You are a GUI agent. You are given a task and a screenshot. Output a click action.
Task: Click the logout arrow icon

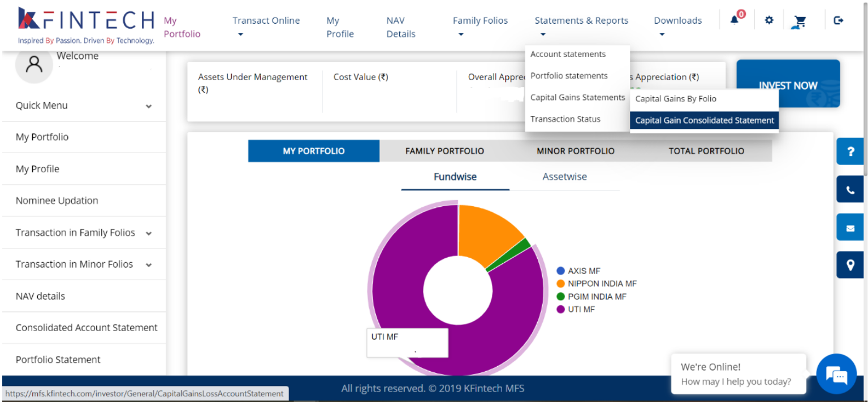(x=839, y=20)
